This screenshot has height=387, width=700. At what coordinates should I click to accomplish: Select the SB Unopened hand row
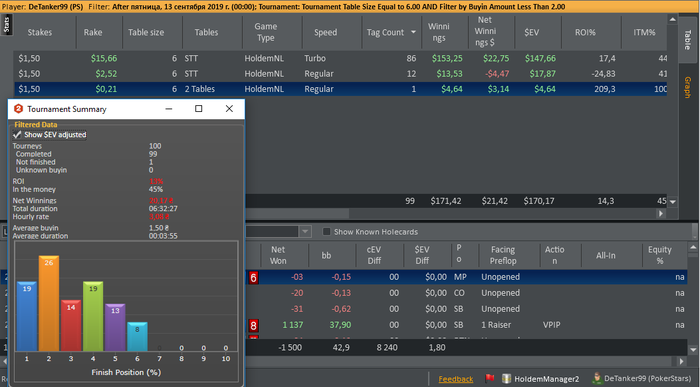pyautogui.click(x=466, y=309)
